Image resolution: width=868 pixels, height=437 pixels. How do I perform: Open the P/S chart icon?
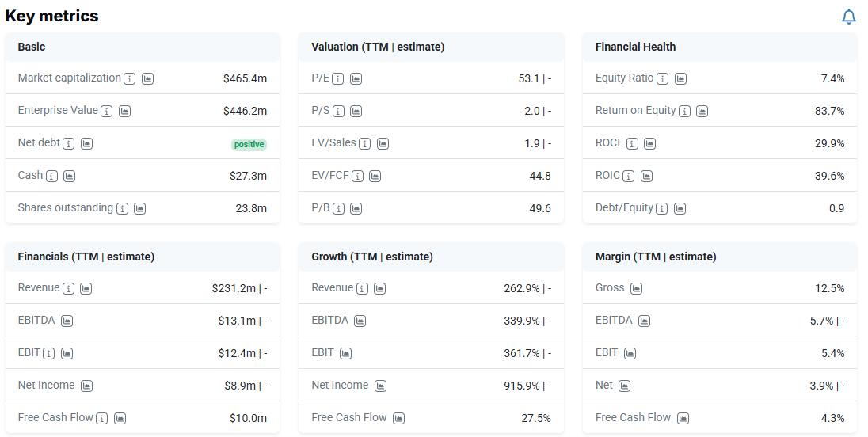pos(356,111)
